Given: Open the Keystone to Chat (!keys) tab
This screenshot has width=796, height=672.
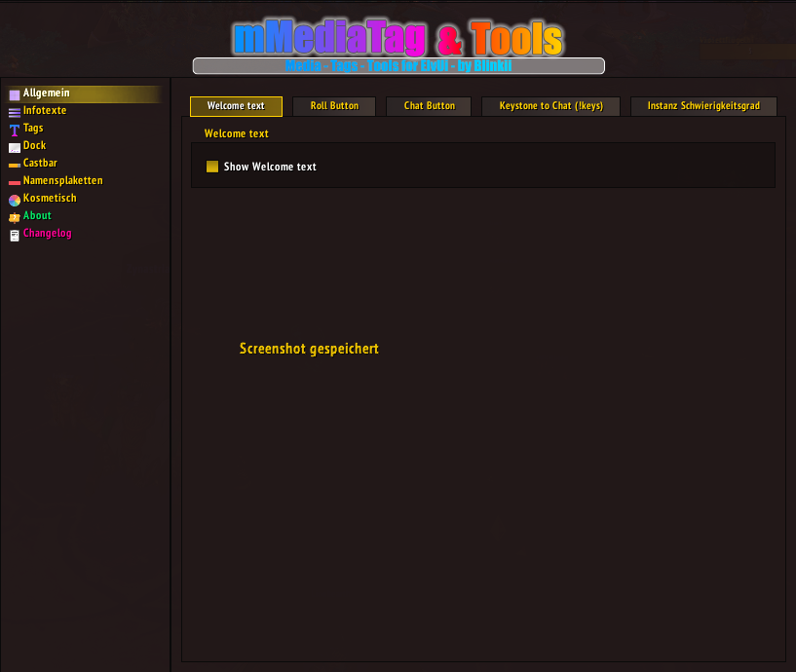Looking at the screenshot, I should (551, 106).
